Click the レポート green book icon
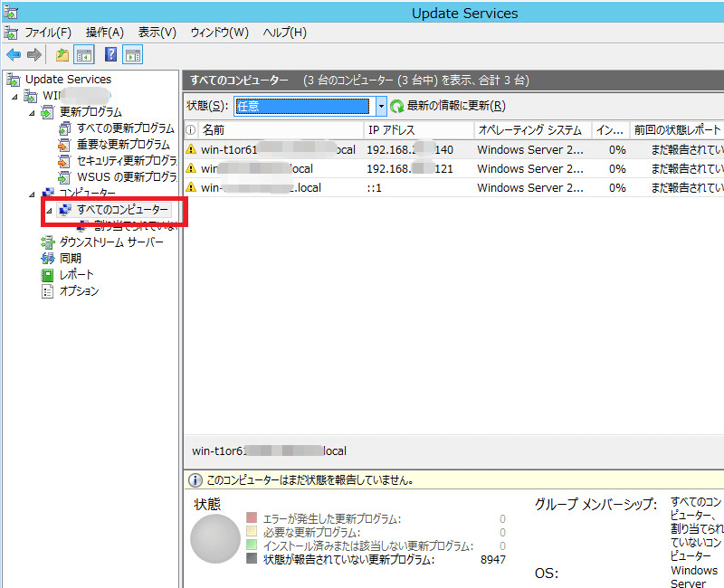Screen dimensions: 724x588 click(x=47, y=275)
